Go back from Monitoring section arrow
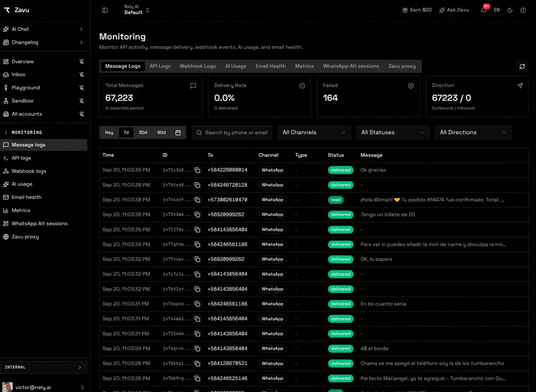The height and width of the screenshot is (392, 536). 6,132
